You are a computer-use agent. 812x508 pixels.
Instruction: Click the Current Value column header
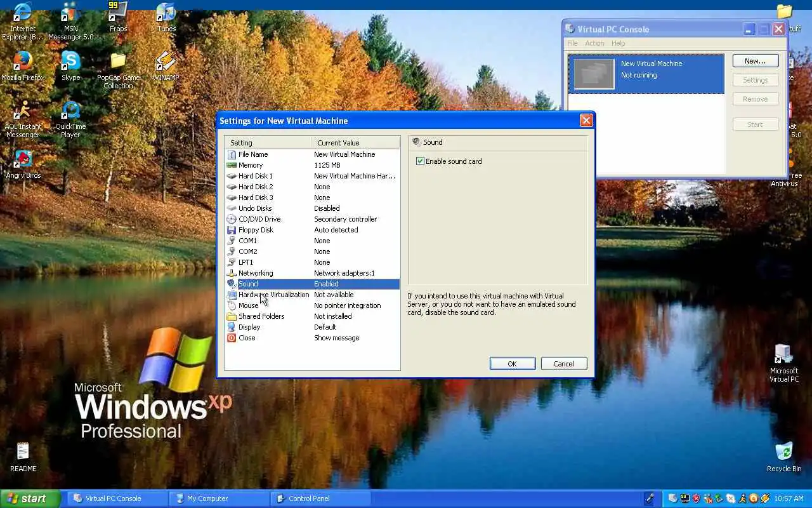tap(356, 143)
